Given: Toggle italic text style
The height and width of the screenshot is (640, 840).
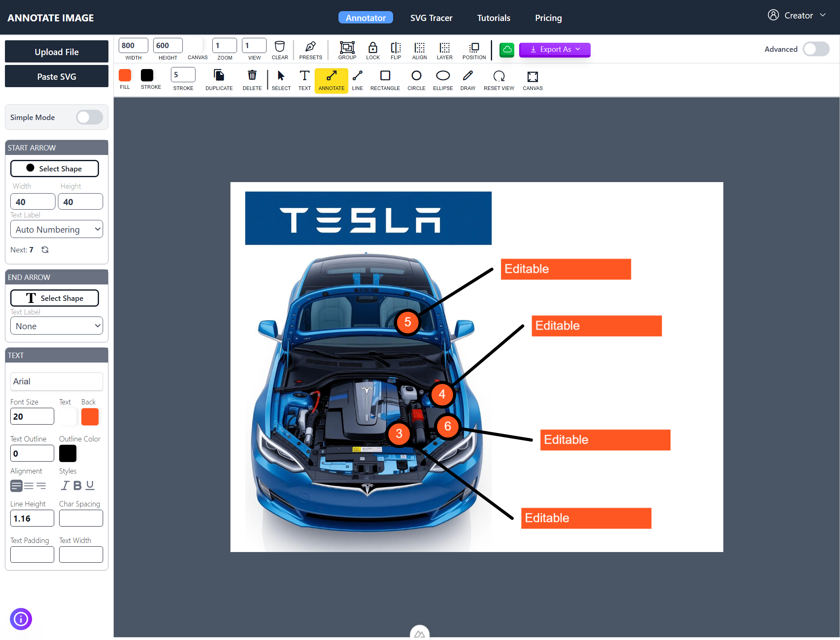Looking at the screenshot, I should [65, 485].
